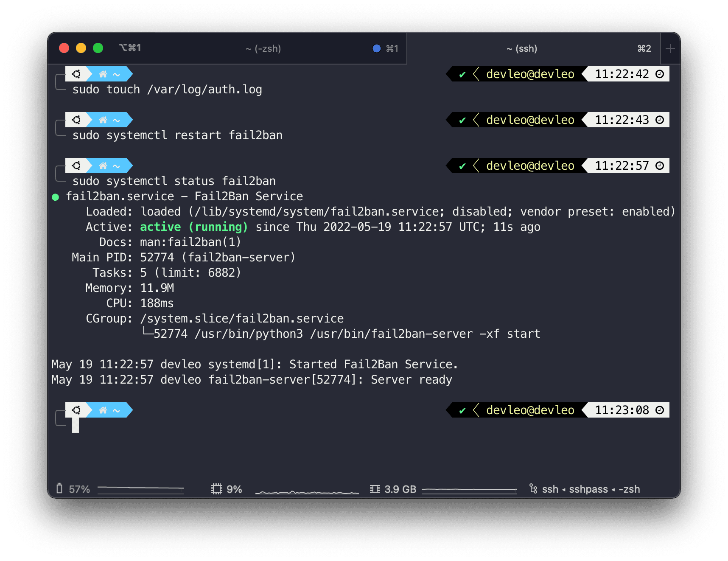This screenshot has width=728, height=561.
Task: Click the memory icon beside 3.9 GB
Action: 375,489
